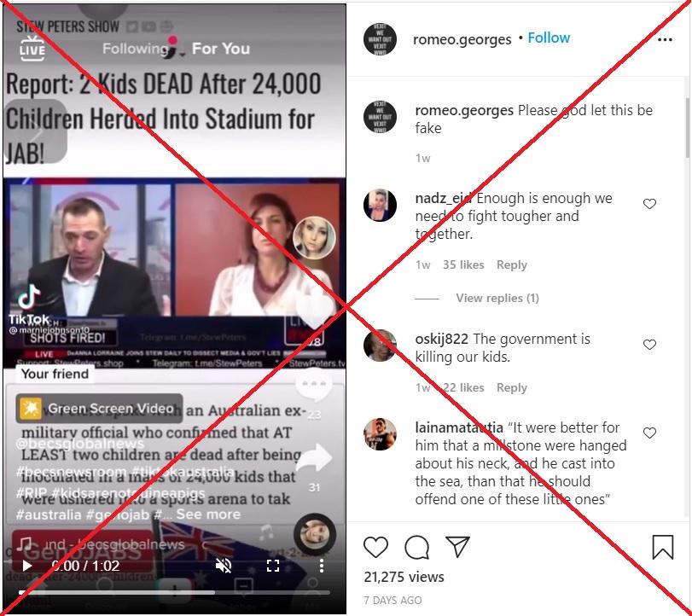692x616 pixels.
Task: Open romeo.georges profile picture in header
Action: tap(380, 40)
